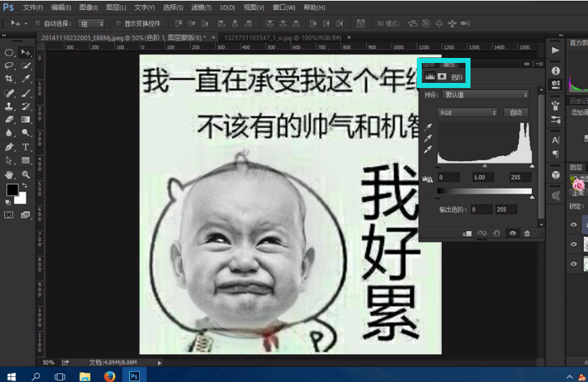Select the Blur tool
This screenshot has height=382, width=588.
click(x=9, y=132)
